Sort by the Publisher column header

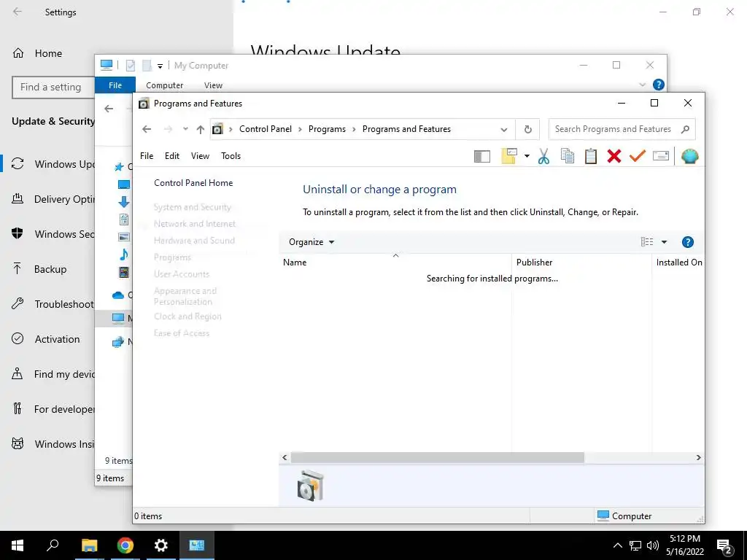581,262
